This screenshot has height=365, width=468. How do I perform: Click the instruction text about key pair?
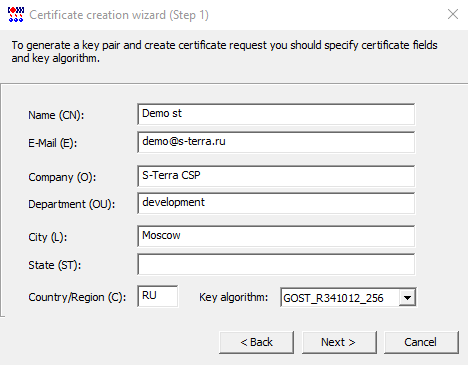[x=224, y=51]
